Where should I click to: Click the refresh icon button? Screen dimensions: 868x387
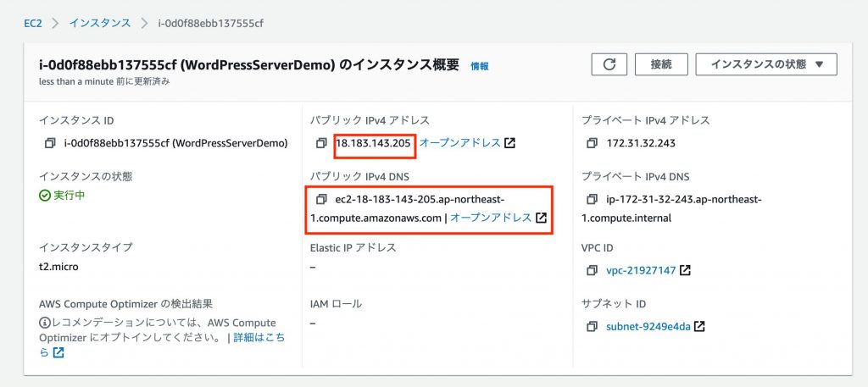pos(609,64)
